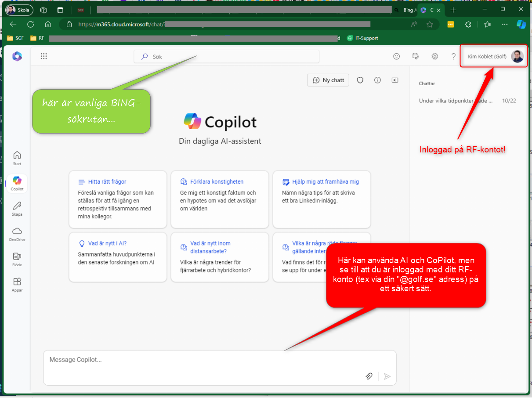Open the chat info icon
Image resolution: width=532 pixels, height=398 pixels.
pos(377,80)
